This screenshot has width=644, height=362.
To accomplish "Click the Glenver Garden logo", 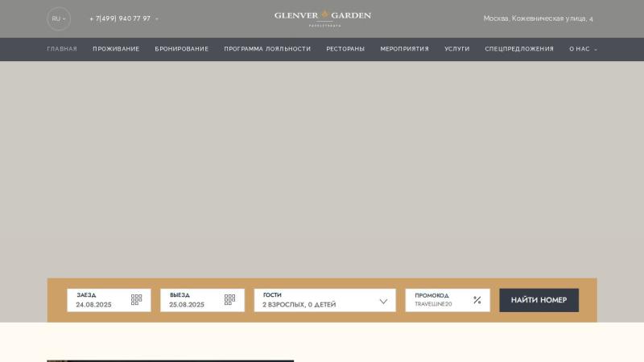I will click(x=322, y=18).
